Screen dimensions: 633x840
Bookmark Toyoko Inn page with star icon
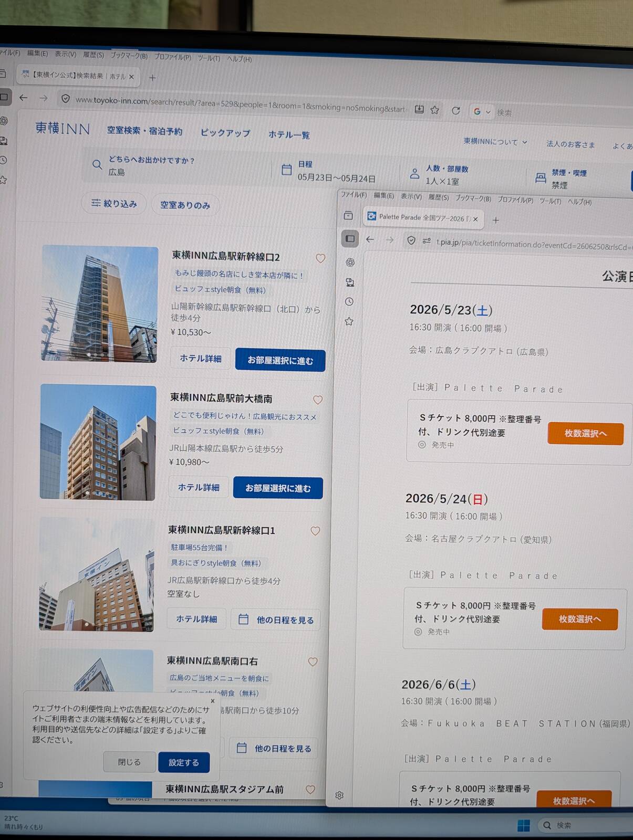[x=435, y=110]
